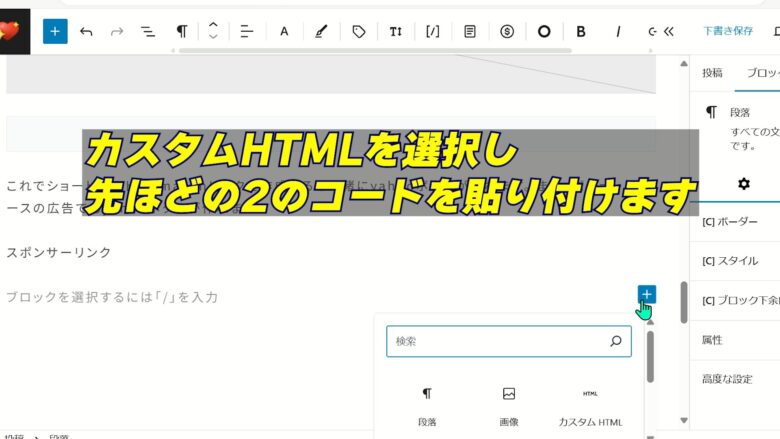Toggle italic formatting
Viewport: 780px width, 439px height.
coord(618,31)
